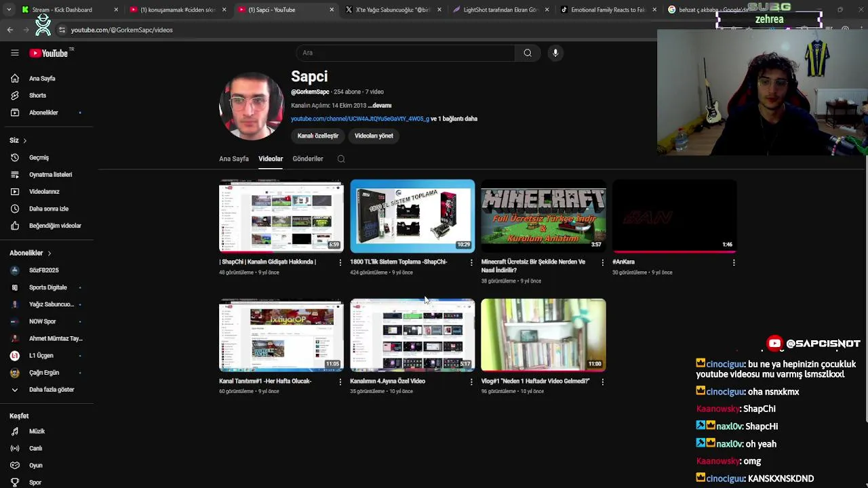Switch to the Gönderiler channel tab

tap(308, 159)
